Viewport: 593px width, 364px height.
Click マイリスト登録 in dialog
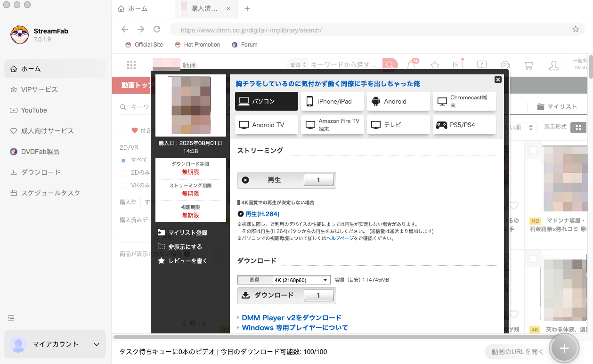(182, 233)
